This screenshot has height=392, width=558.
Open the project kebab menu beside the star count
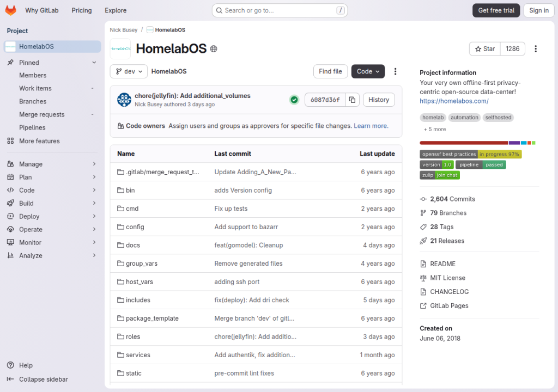click(536, 49)
